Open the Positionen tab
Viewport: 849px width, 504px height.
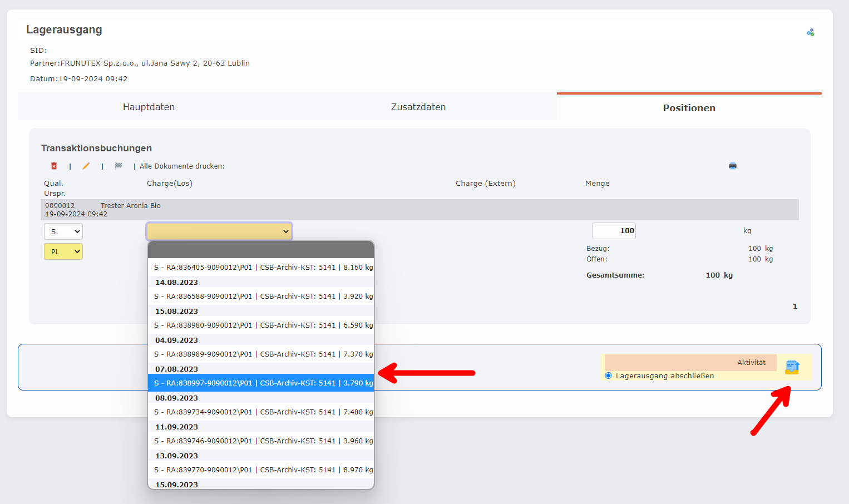689,108
